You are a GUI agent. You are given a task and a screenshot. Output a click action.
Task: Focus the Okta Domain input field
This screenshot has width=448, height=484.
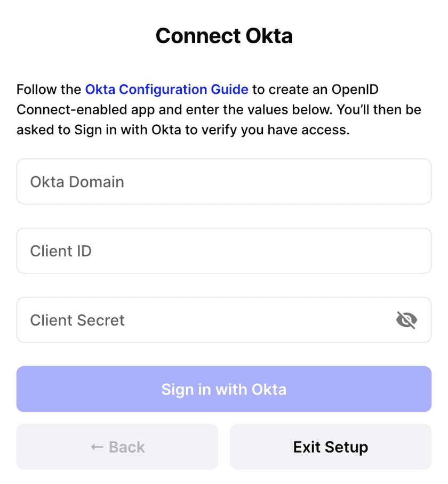(x=223, y=182)
